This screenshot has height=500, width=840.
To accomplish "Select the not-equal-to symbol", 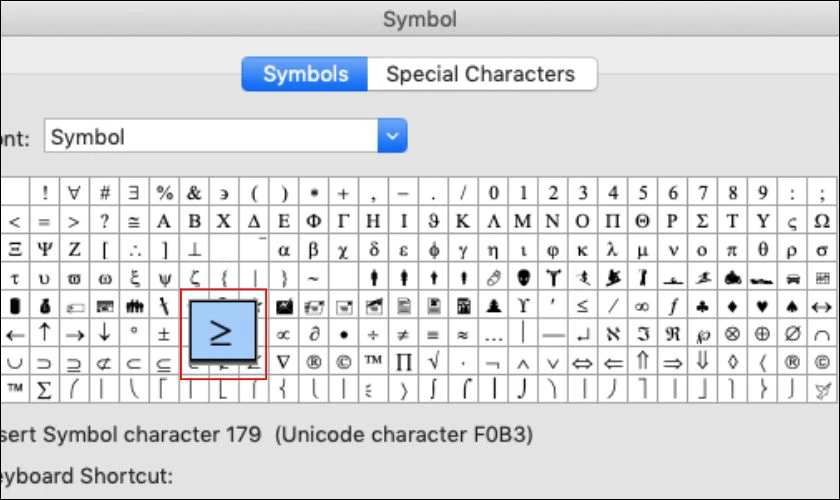I will (x=403, y=335).
